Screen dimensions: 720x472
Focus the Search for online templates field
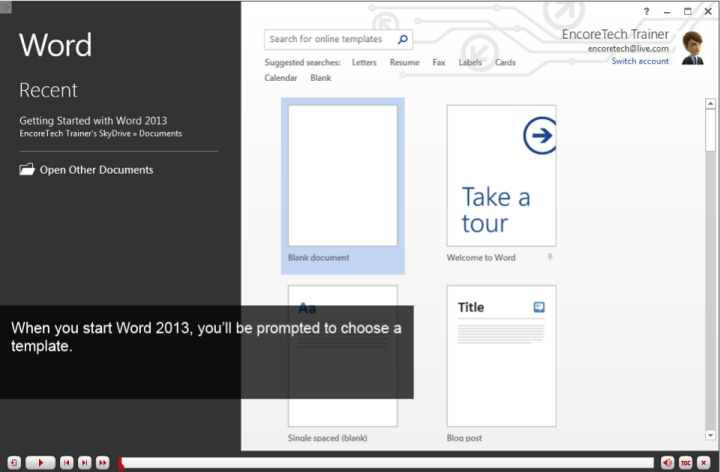[338, 39]
